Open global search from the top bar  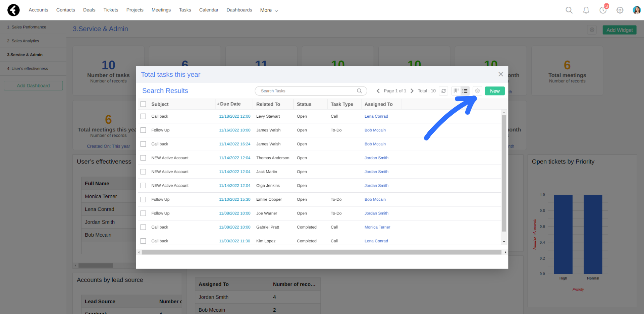pyautogui.click(x=569, y=10)
